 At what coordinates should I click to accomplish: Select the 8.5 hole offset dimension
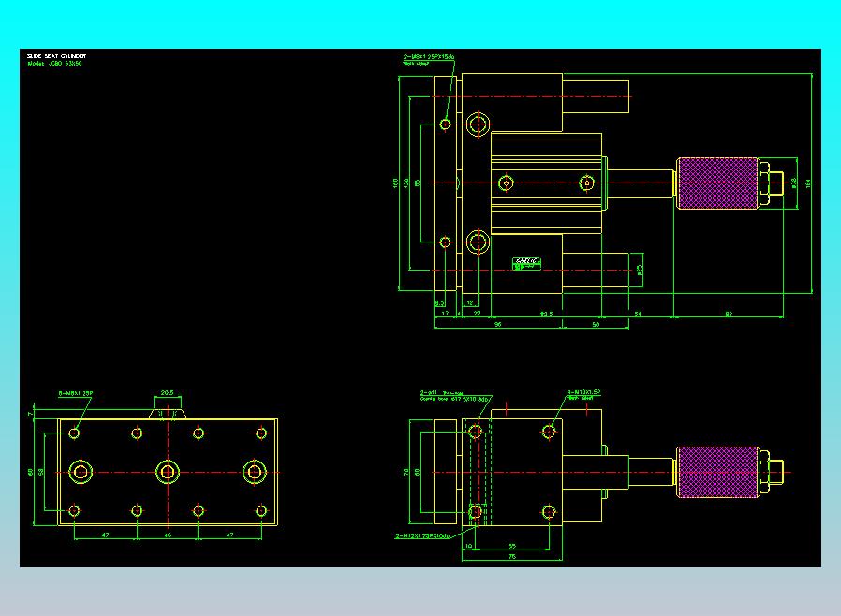point(439,303)
